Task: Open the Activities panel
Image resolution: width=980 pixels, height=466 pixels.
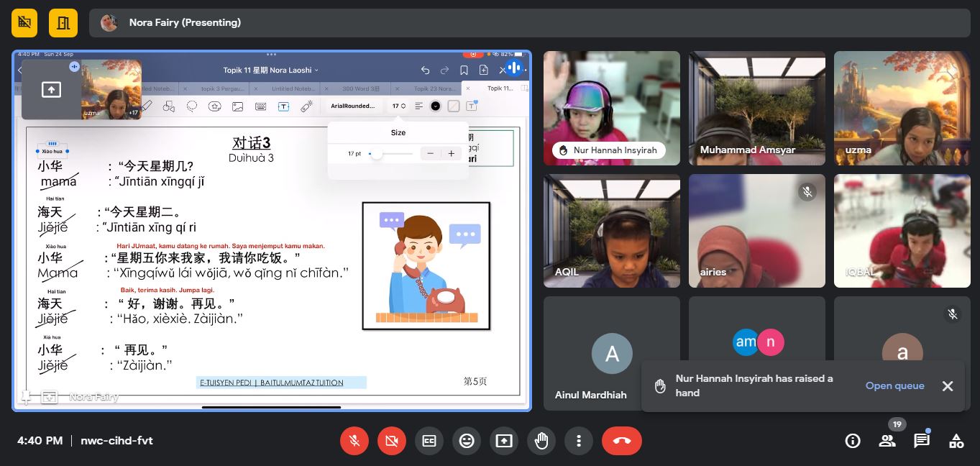Action: [x=956, y=441]
